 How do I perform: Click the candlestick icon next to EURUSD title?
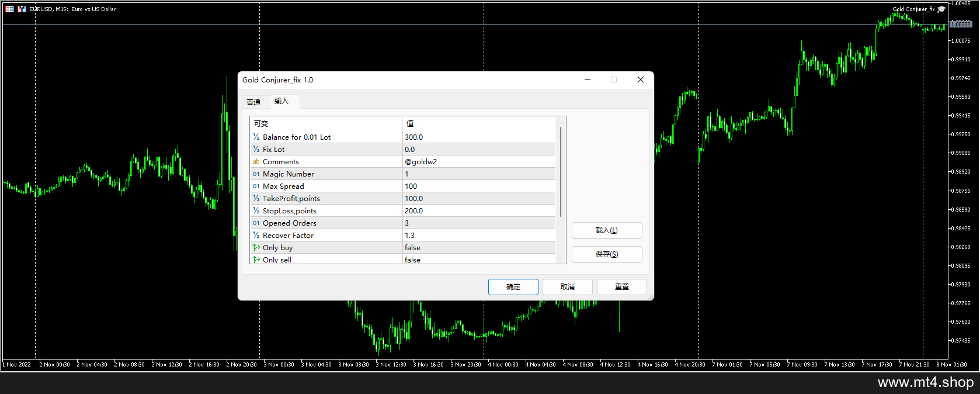22,9
